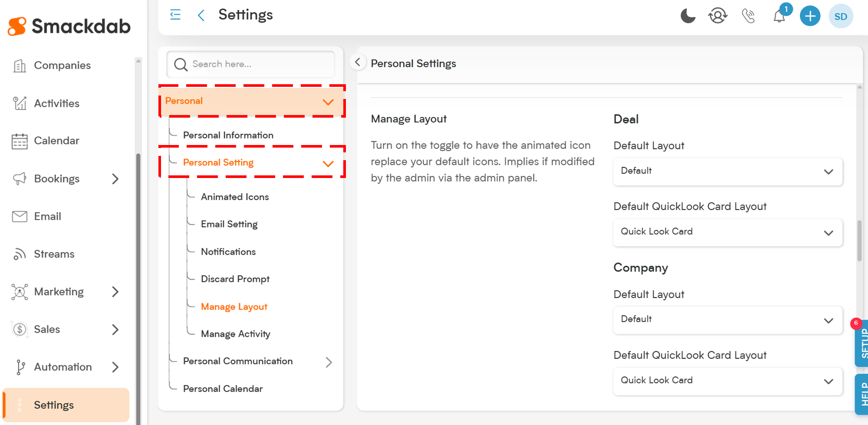Expand the Personal Communication submenu
868x425 pixels.
pyautogui.click(x=329, y=362)
